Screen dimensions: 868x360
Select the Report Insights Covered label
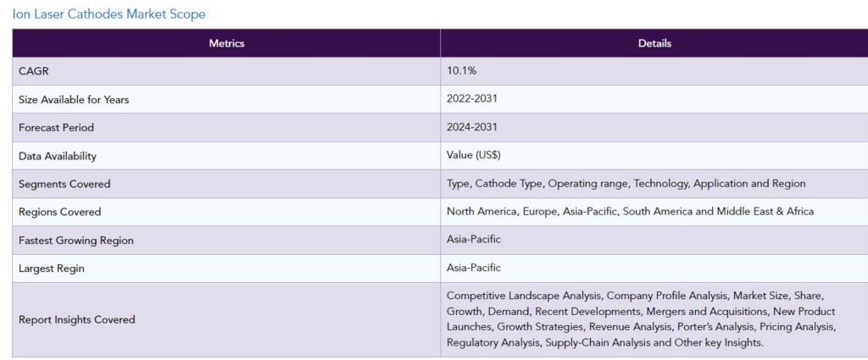(77, 319)
